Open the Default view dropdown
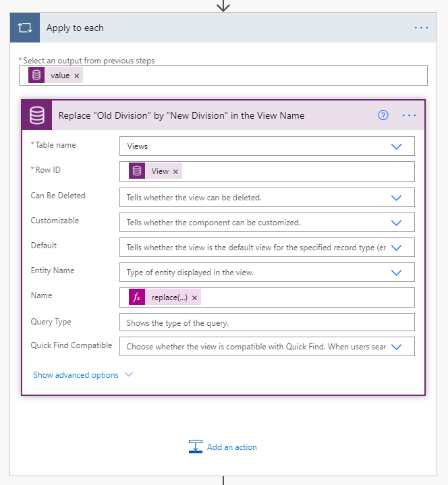The width and height of the screenshot is (448, 485). (396, 248)
